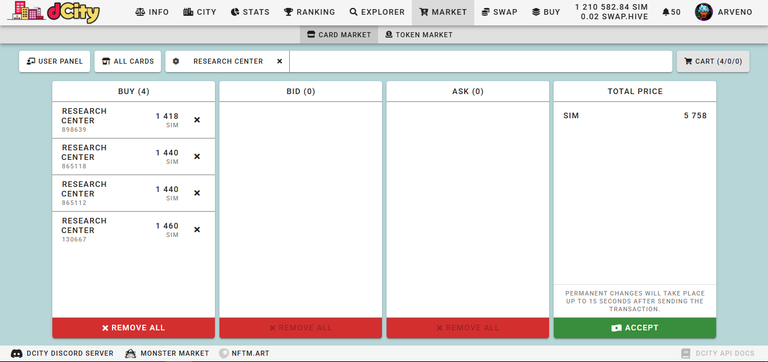Open NFTM.ART link
Viewport: 768px width, 362px height.
tap(244, 353)
